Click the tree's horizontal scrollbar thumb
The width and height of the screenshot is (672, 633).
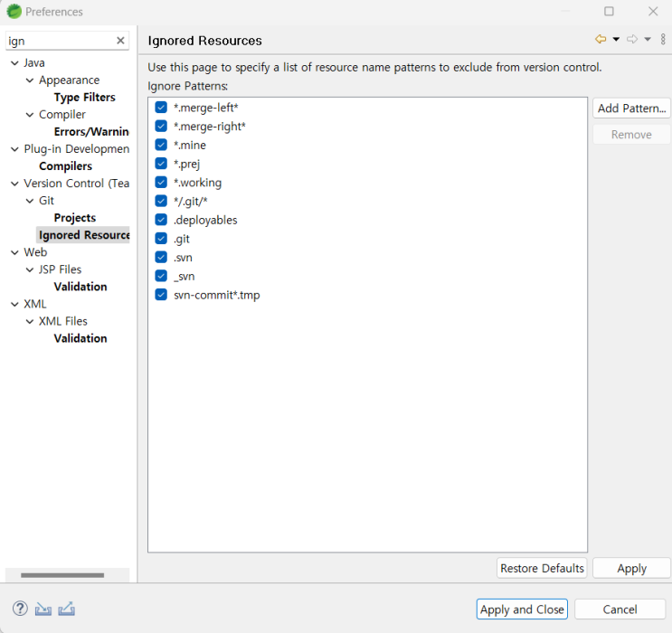click(62, 575)
